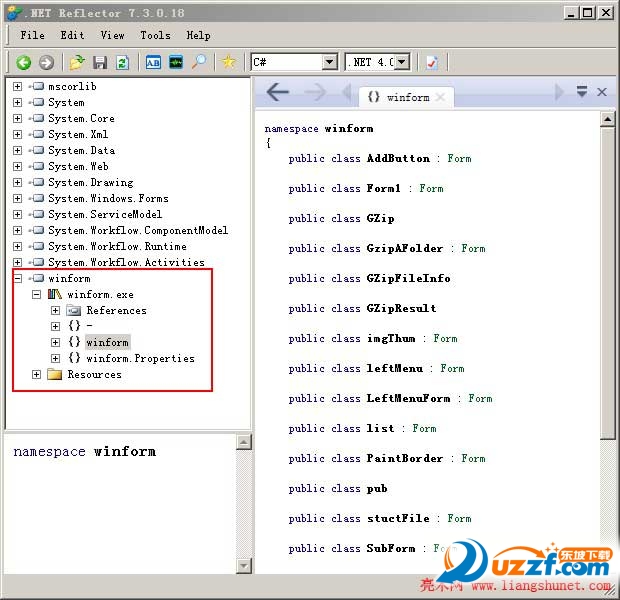The height and width of the screenshot is (600, 620).
Task: Go back using the code pane arrow
Action: pos(278,92)
